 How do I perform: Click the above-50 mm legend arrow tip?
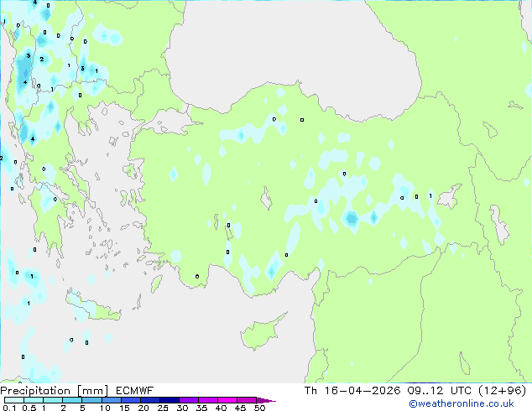tap(266, 400)
